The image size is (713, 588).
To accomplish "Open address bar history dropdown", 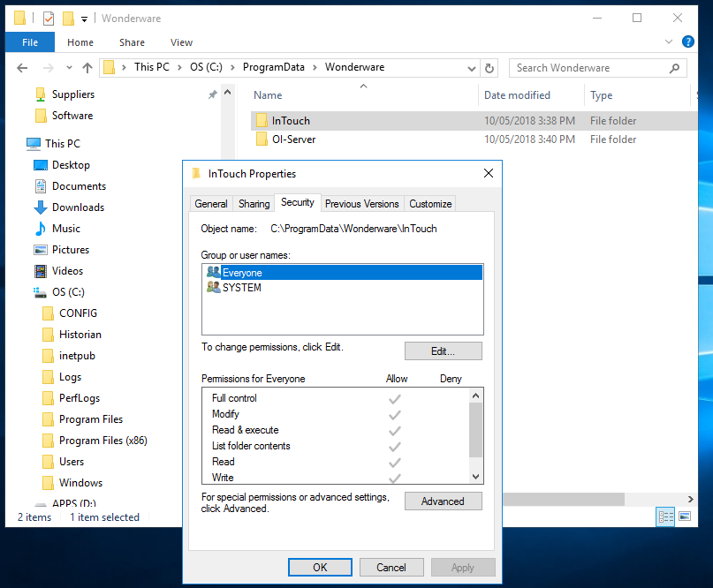I will pos(472,68).
